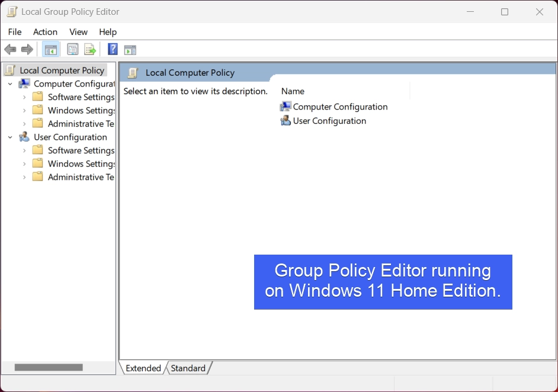Expand Software Settings under User Configuration

tap(24, 150)
